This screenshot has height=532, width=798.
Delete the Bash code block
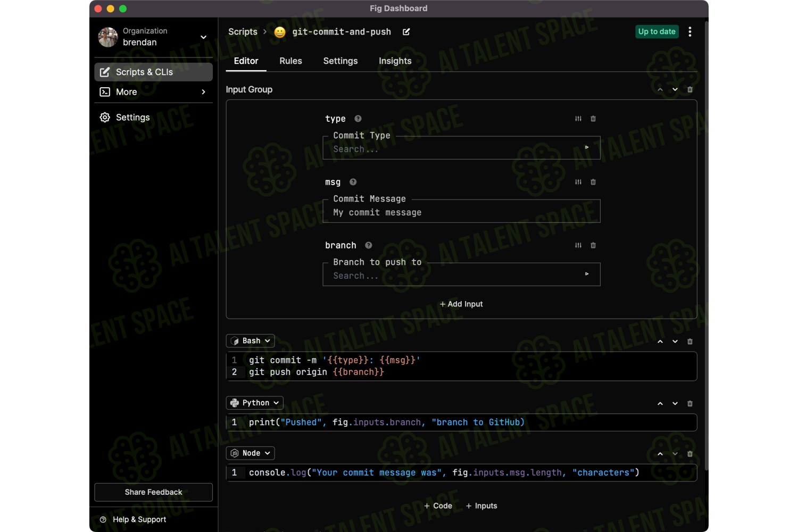click(x=690, y=342)
